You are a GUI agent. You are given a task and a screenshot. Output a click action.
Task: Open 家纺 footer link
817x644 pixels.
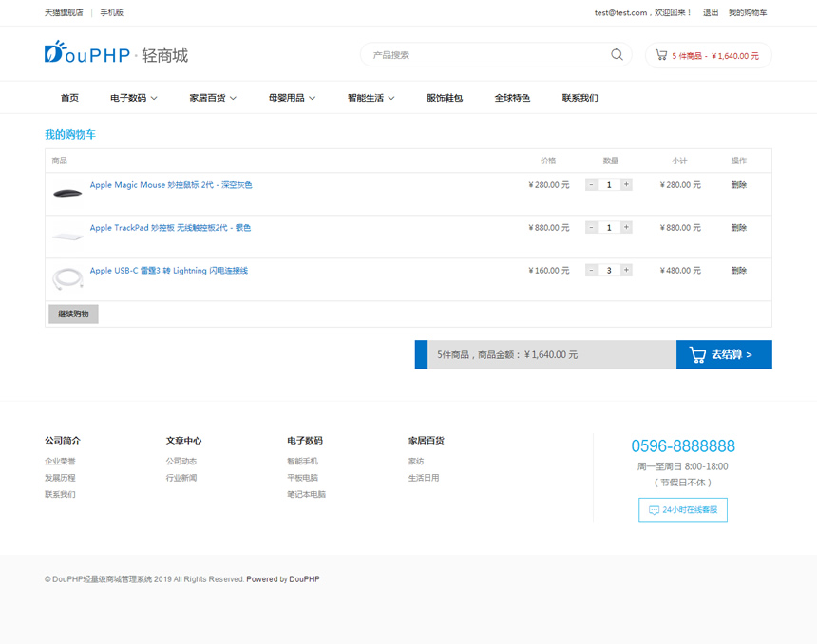pos(416,461)
